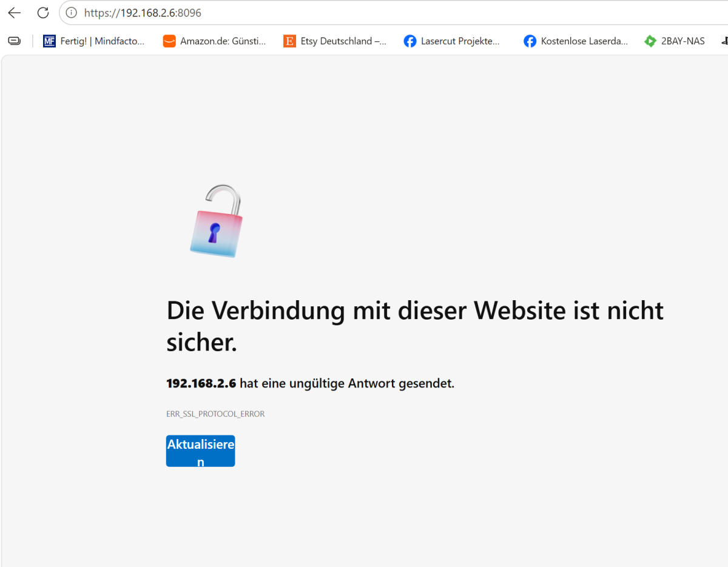Viewport: 728px width, 567px height.
Task: Click the Aktualisieren button
Action: click(200, 451)
